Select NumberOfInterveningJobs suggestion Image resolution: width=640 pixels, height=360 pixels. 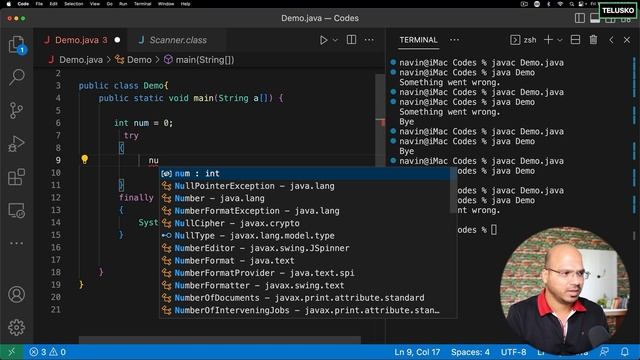tap(308, 310)
